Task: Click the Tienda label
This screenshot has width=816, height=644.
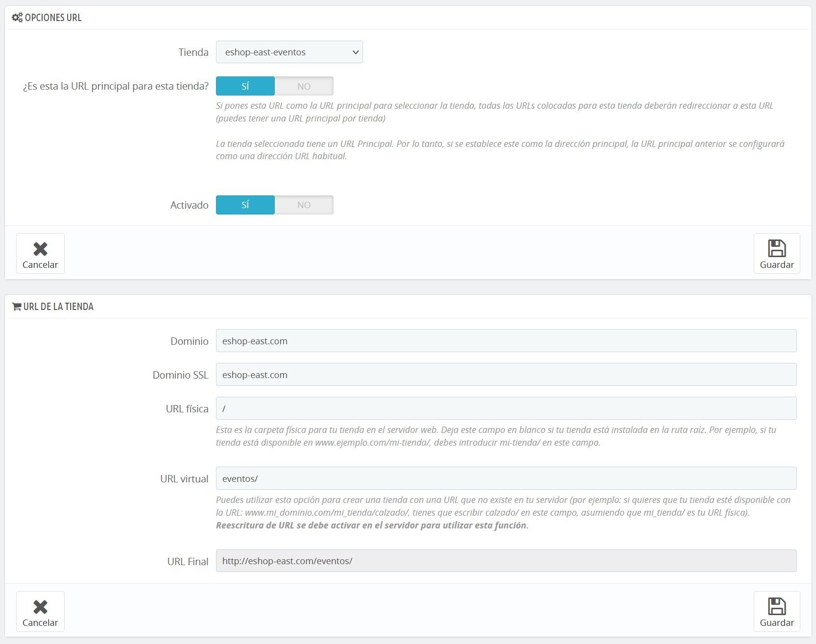Action: (193, 52)
